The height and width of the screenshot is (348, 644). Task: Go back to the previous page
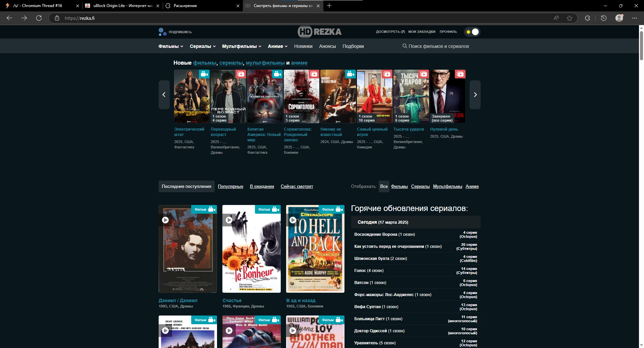[x=9, y=18]
